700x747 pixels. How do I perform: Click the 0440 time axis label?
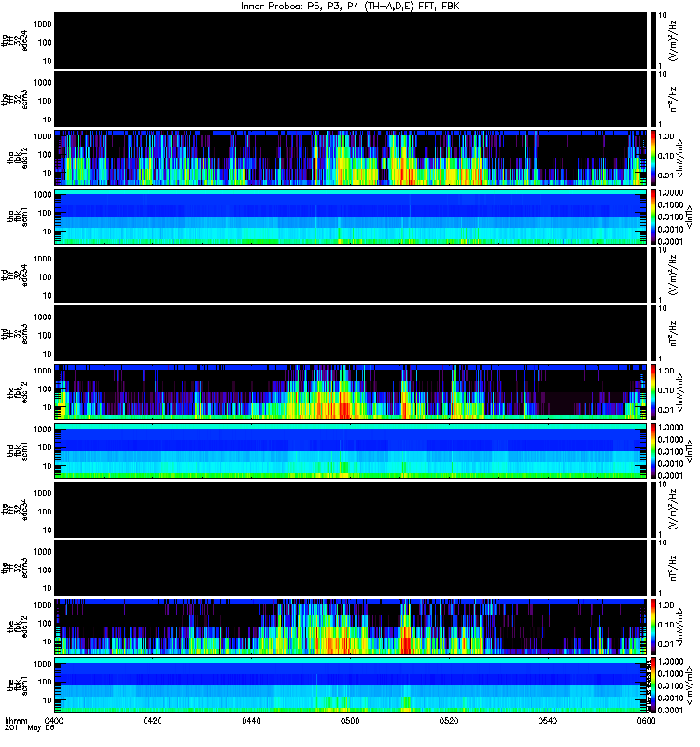[251, 720]
